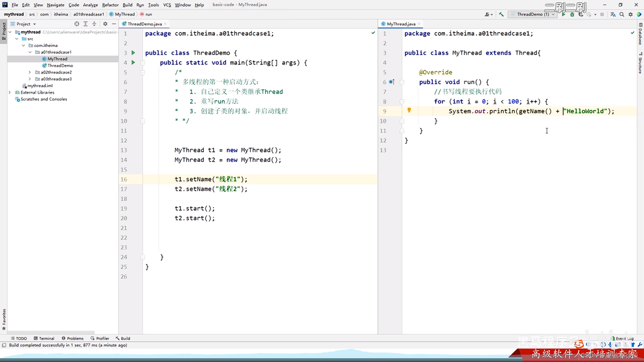The image size is (644, 362).
Task: Click the Build project hammer icon
Action: 501,14
